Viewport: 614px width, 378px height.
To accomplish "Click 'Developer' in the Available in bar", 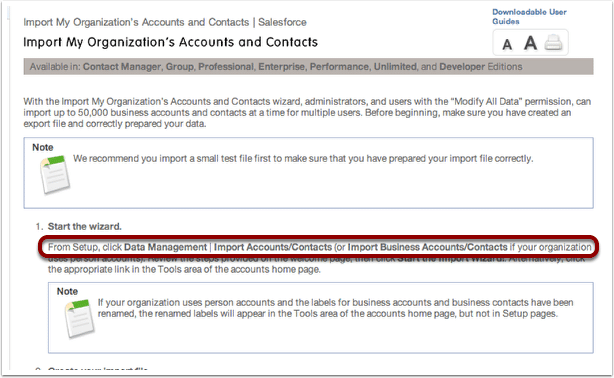I will pyautogui.click(x=462, y=67).
